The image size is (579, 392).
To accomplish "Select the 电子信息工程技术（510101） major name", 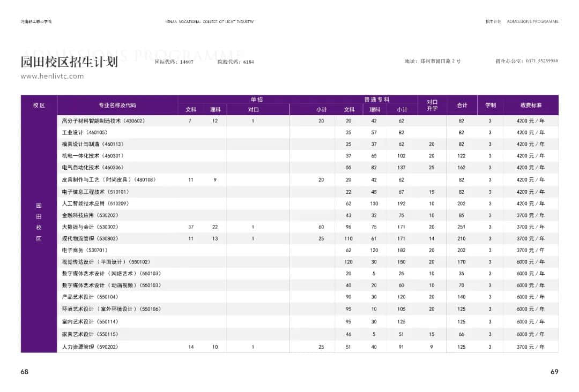I will click(95, 192).
